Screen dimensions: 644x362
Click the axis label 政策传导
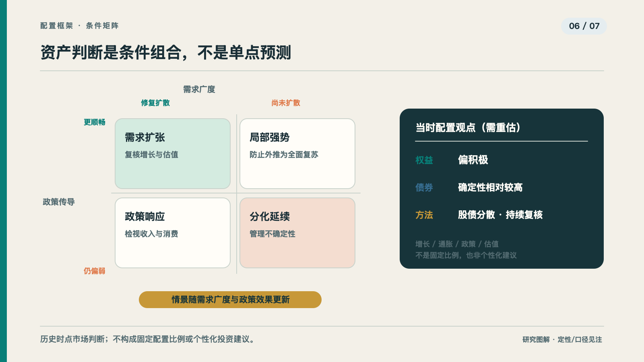point(59,202)
